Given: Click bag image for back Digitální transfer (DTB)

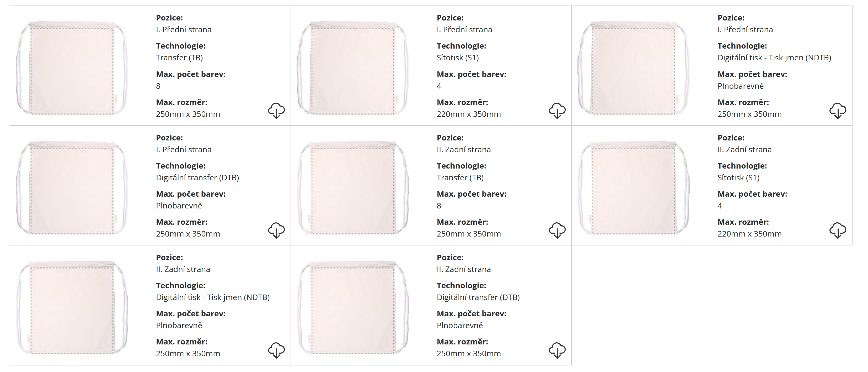Looking at the screenshot, I should click(x=352, y=308).
